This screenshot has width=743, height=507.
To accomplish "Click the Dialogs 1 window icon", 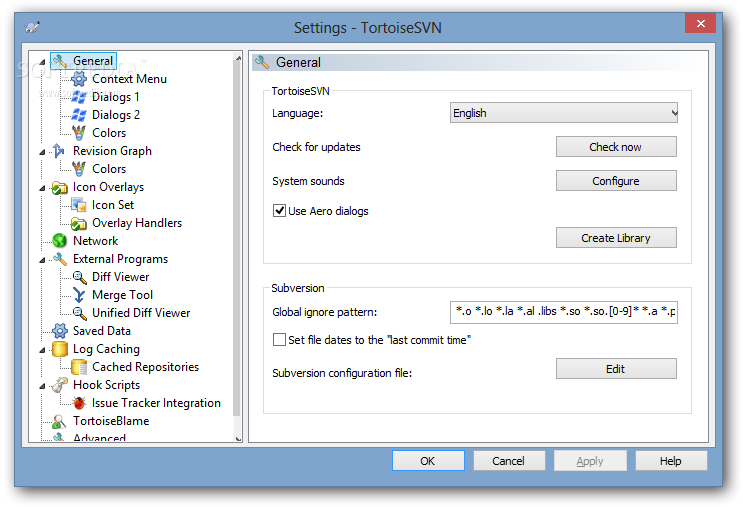I will click(x=79, y=97).
